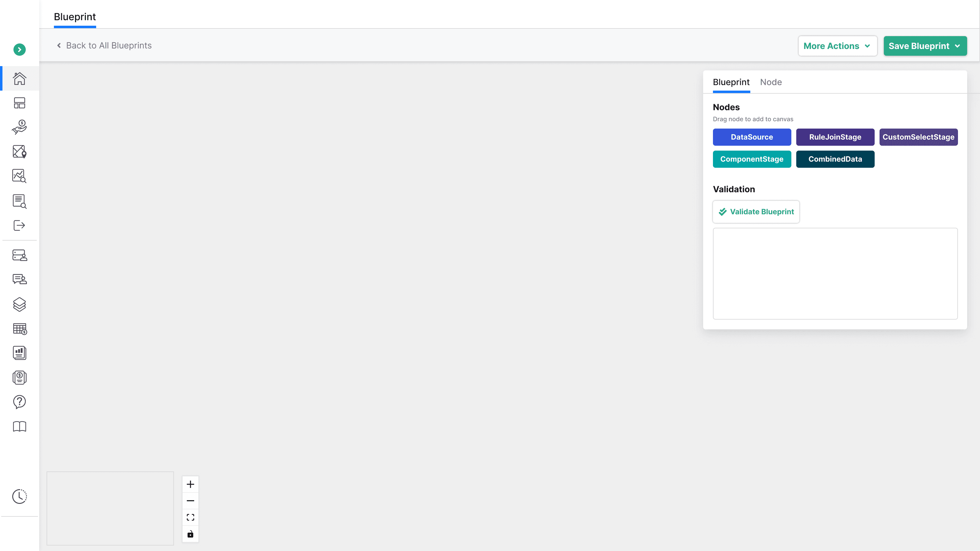Screen dimensions: 980x551
Task: Click the home icon in sidebar
Action: pos(19,78)
